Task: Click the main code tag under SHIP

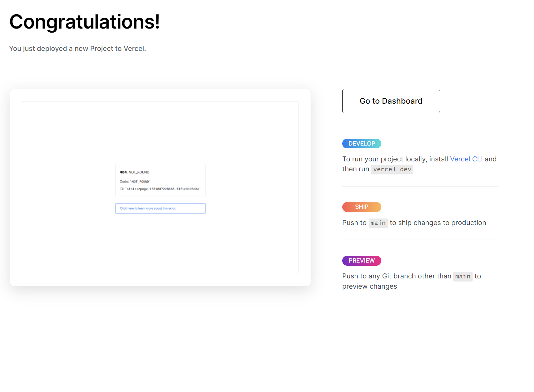Action: pos(378,223)
